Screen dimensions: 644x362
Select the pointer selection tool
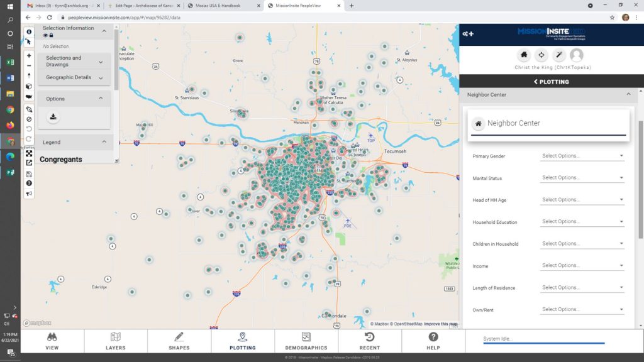[29, 41]
